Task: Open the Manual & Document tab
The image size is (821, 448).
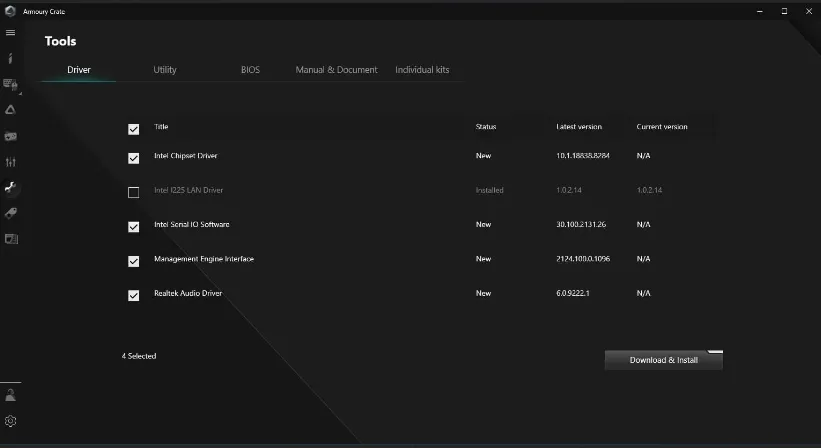Action: (x=336, y=70)
